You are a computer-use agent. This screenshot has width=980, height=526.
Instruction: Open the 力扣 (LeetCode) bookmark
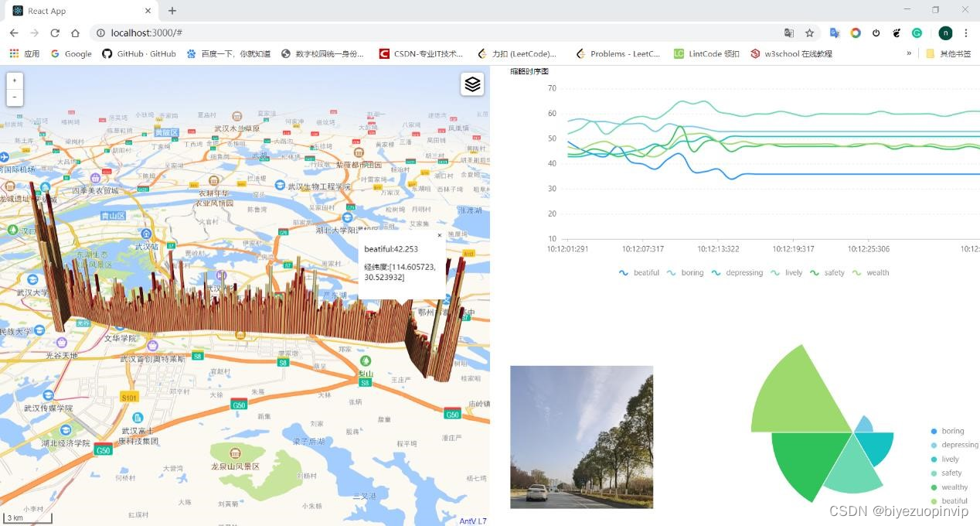(x=517, y=54)
